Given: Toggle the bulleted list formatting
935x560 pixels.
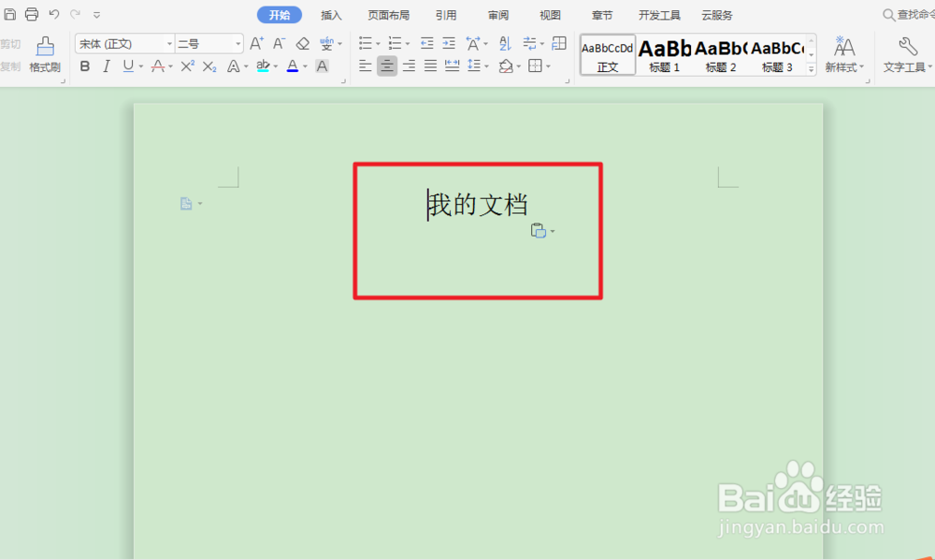Looking at the screenshot, I should coord(365,43).
